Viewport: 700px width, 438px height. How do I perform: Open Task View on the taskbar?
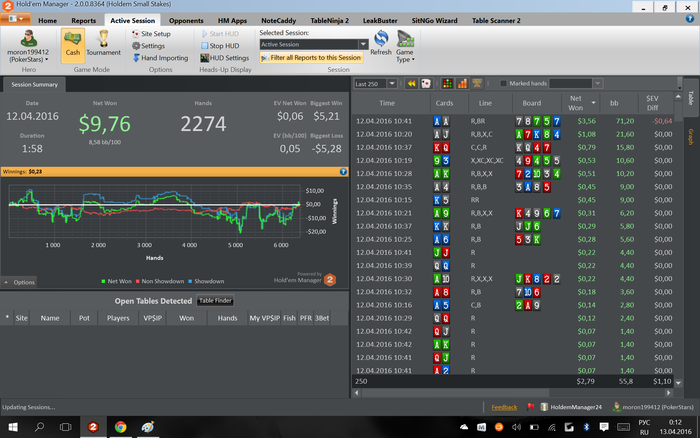coord(66,427)
